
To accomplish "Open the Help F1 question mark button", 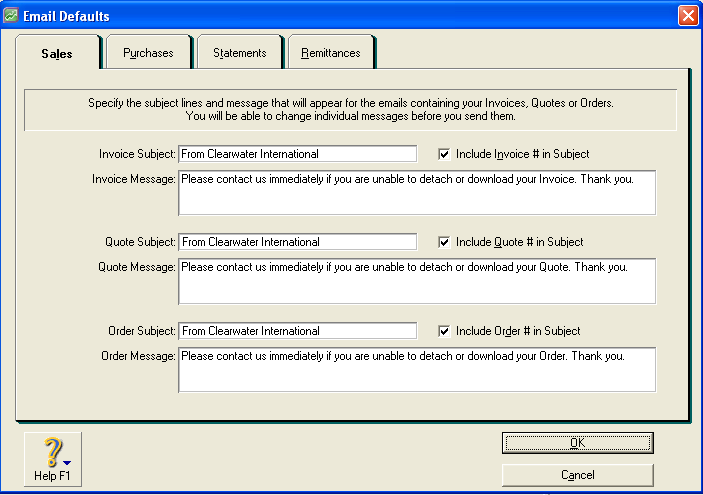I will click(x=53, y=459).
